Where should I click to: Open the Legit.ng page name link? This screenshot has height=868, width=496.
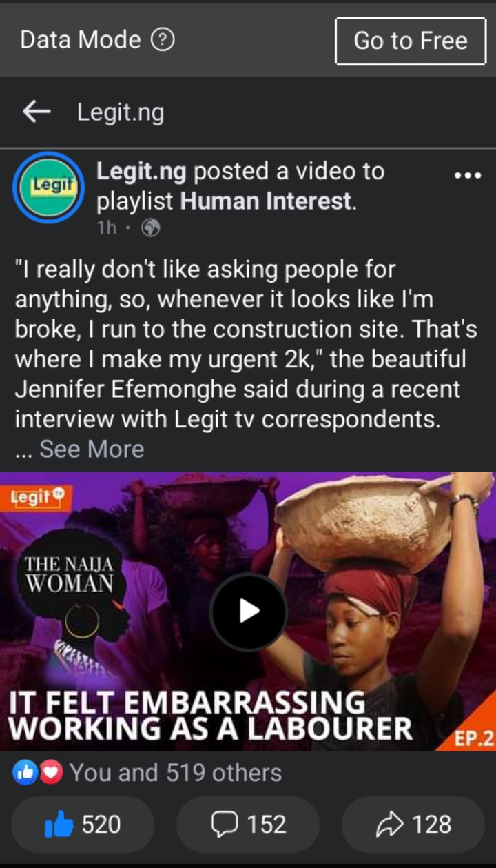pos(141,172)
